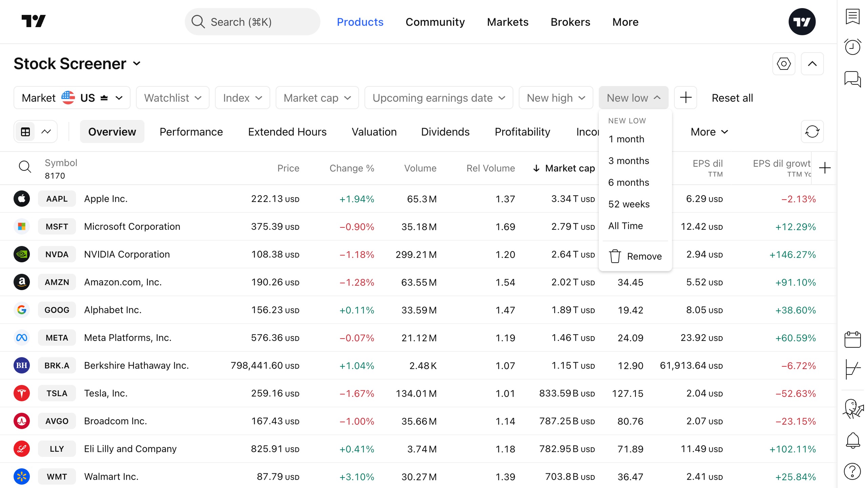The height and width of the screenshot is (488, 868).
Task: Open the help center question mark icon
Action: 852,471
